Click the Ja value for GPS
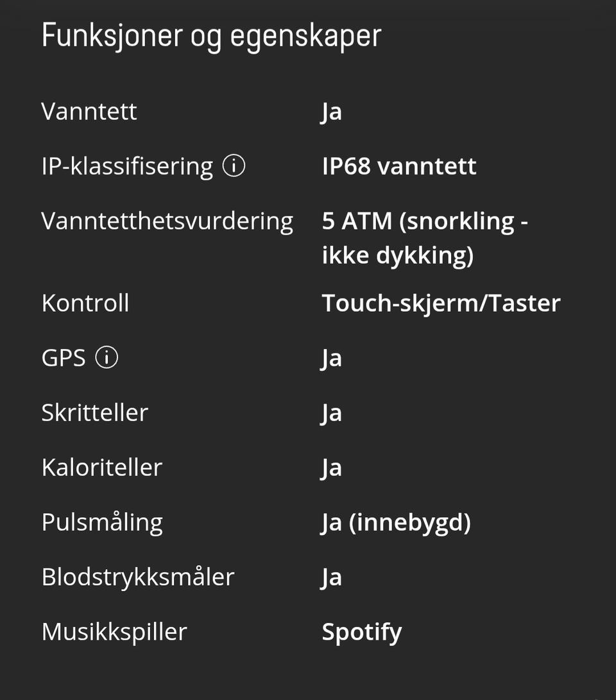The width and height of the screenshot is (616, 700). [331, 358]
